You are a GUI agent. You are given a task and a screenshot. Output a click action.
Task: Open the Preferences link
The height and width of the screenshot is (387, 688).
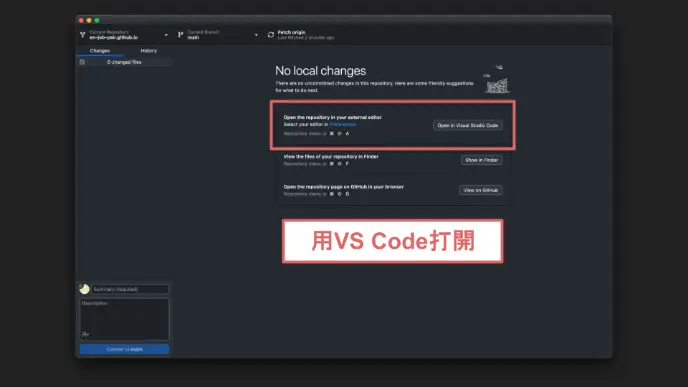(x=343, y=125)
